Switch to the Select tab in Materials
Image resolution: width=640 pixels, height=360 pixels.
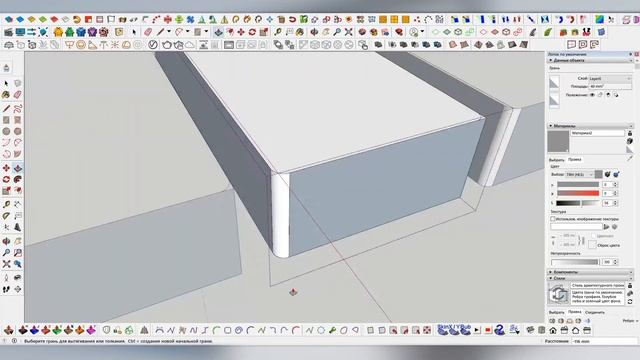(x=556, y=160)
